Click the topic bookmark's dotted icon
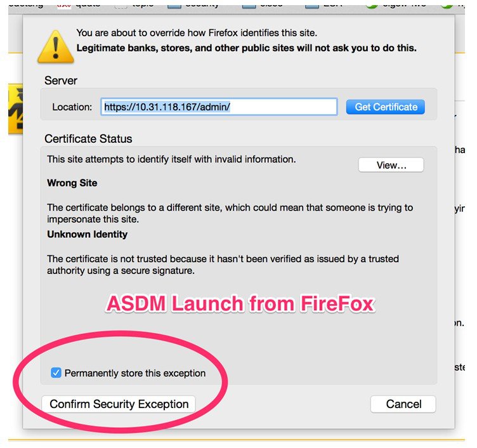The image size is (477, 448). pyautogui.click(x=121, y=5)
